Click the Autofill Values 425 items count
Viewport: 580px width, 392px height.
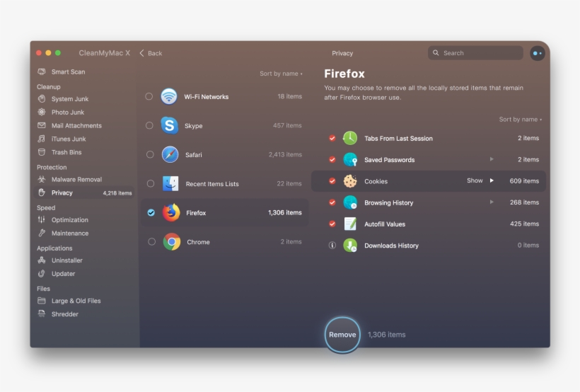524,224
